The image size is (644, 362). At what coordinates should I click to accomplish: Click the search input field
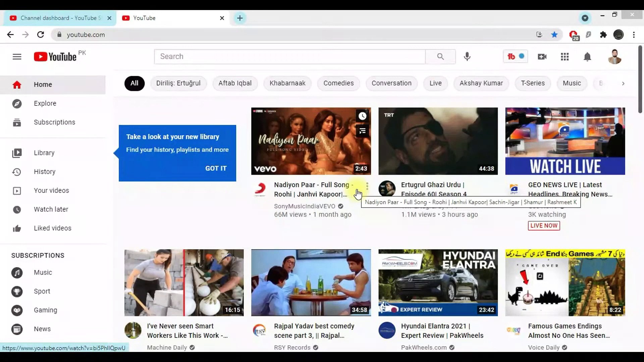click(289, 57)
